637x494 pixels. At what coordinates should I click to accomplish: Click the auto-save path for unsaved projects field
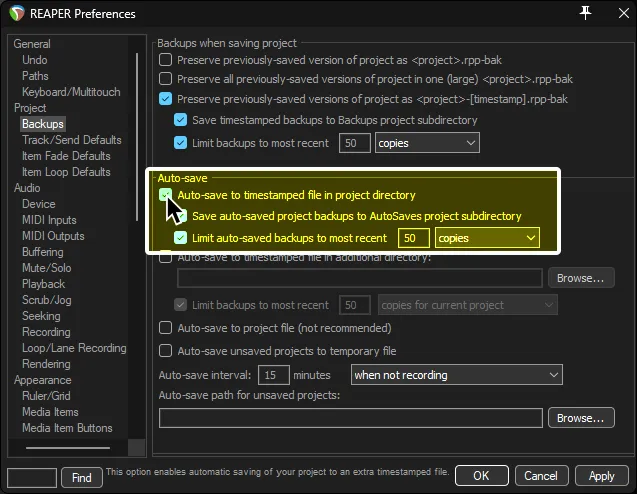(351, 418)
